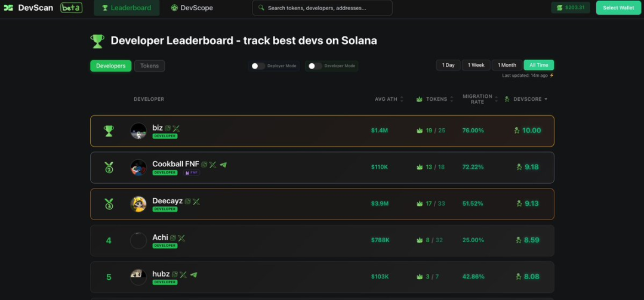Select the 1 Week time range
Image resolution: width=644 pixels, height=300 pixels.
coord(476,65)
